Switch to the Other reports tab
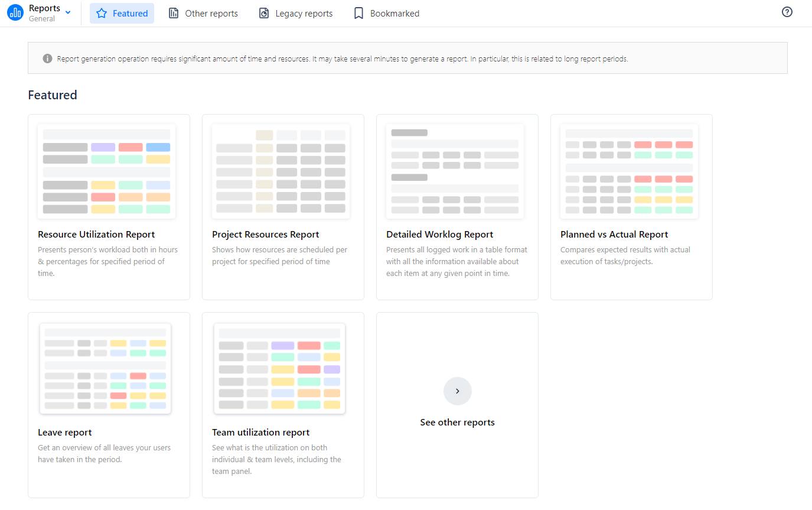Viewport: 812px width, 510px height. (203, 12)
